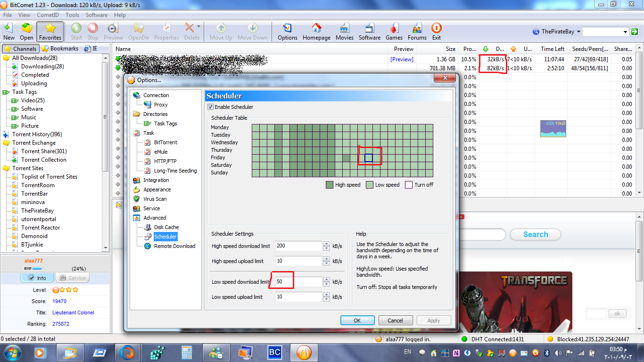This screenshot has width=644, height=362.
Task: Increase the high speed download limit spinner
Action: 326,244
